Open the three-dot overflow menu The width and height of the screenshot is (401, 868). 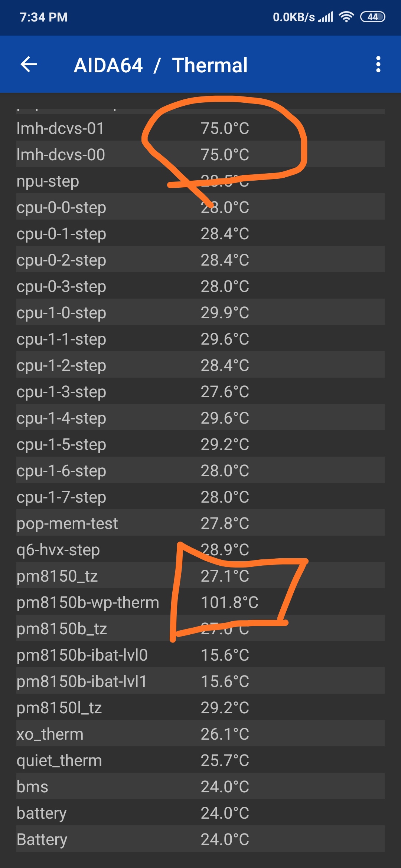(378, 65)
